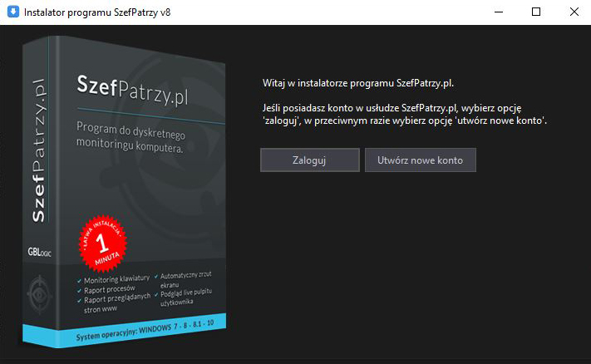Image resolution: width=591 pixels, height=364 pixels.
Task: Click the GBLogic logo on box spine
Action: tap(39, 252)
